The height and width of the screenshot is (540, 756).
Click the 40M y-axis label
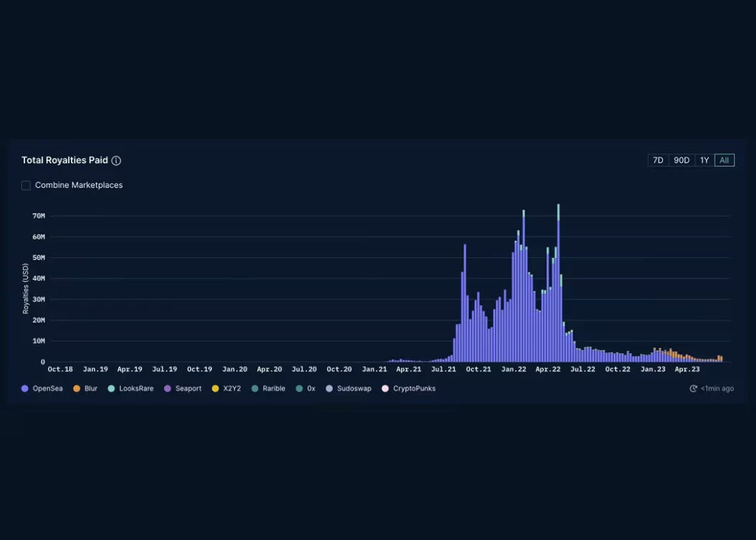pos(38,278)
